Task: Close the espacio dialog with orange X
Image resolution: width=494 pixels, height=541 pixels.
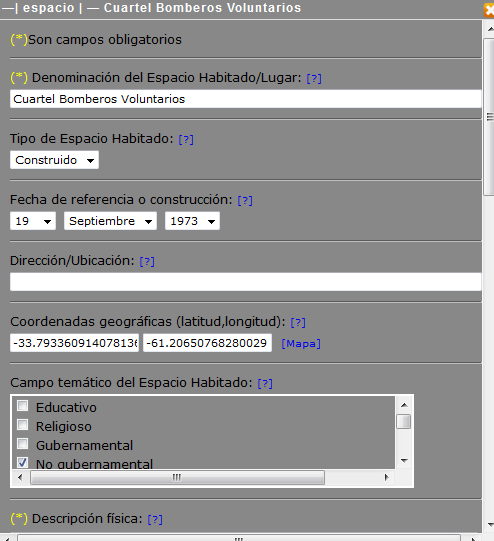Action: (489, 10)
